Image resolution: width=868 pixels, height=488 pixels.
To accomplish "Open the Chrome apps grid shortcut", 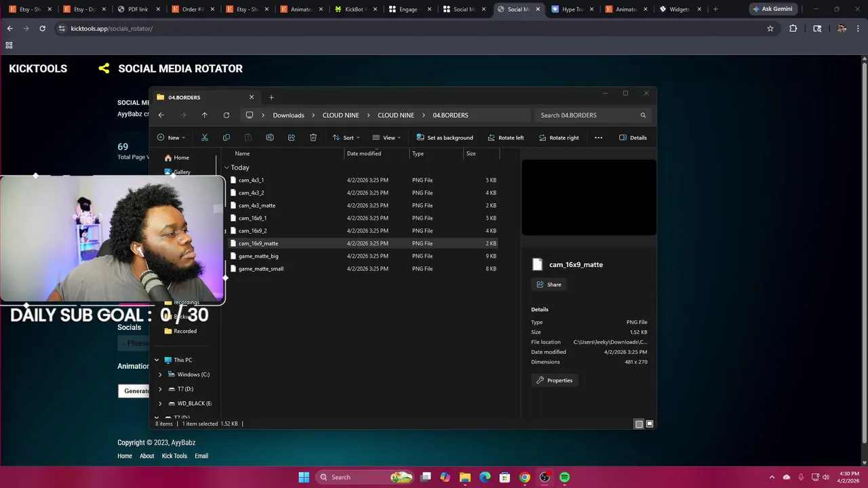I will pos(9,45).
